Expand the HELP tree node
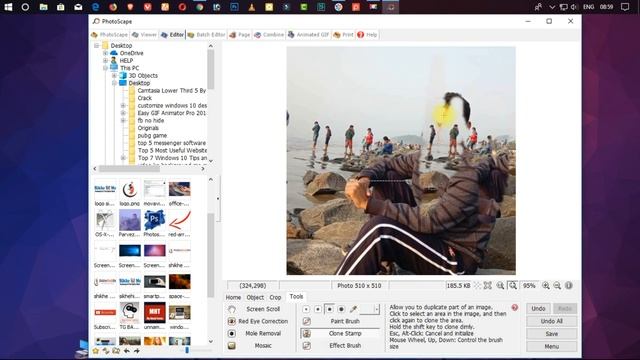This screenshot has height=360, width=640. [x=105, y=60]
